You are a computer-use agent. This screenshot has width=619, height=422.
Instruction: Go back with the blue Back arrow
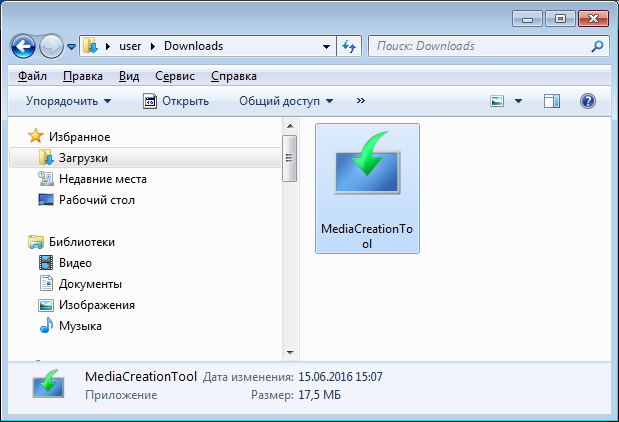tap(23, 47)
